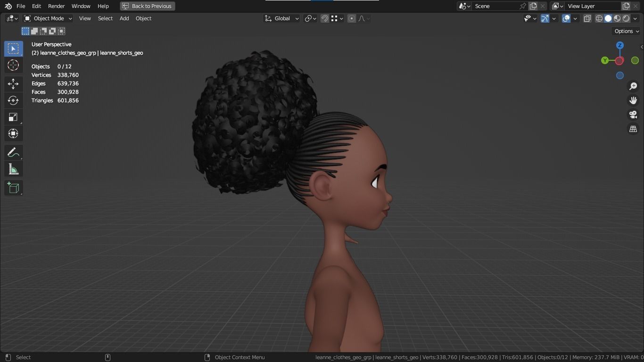Open the viewport Select menu
644x362 pixels.
105,18
